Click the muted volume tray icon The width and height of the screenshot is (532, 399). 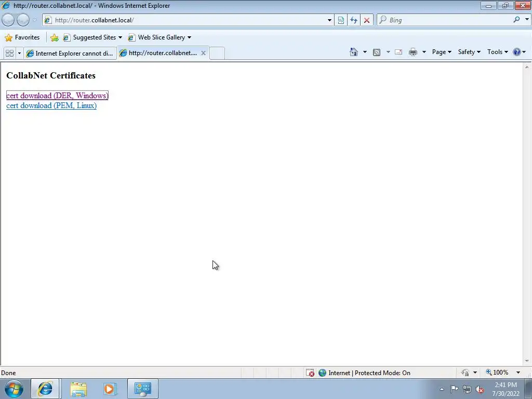pyautogui.click(x=480, y=390)
